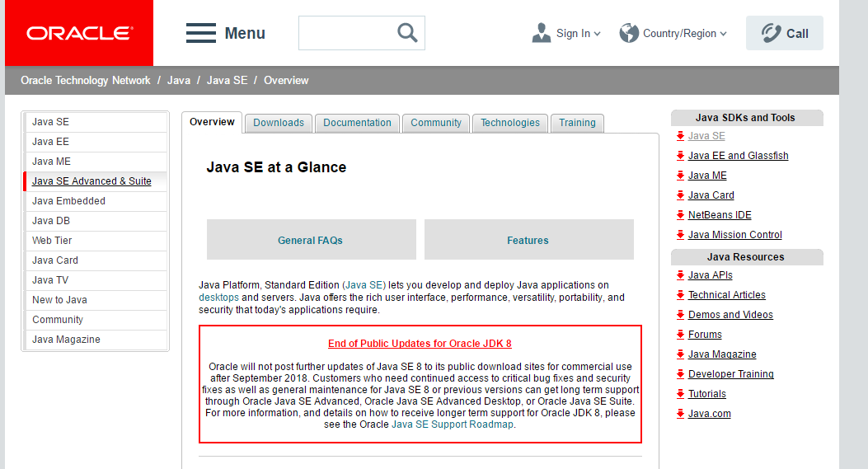Click arrow icon beside Java EE and Glassfish
This screenshot has height=469, width=868.
pyautogui.click(x=680, y=156)
